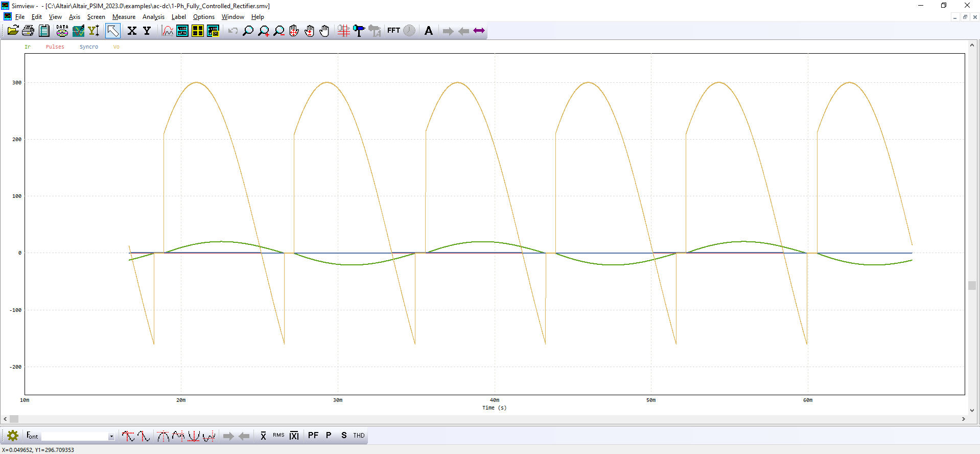Click the PF power factor button

tap(313, 436)
